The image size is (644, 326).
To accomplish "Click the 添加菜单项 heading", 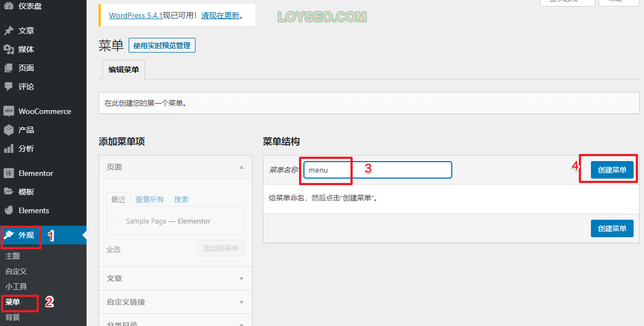I will coord(122,141).
